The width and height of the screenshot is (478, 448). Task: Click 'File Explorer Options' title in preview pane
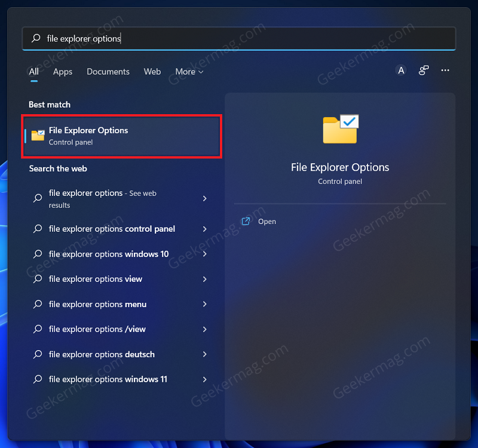tap(340, 167)
